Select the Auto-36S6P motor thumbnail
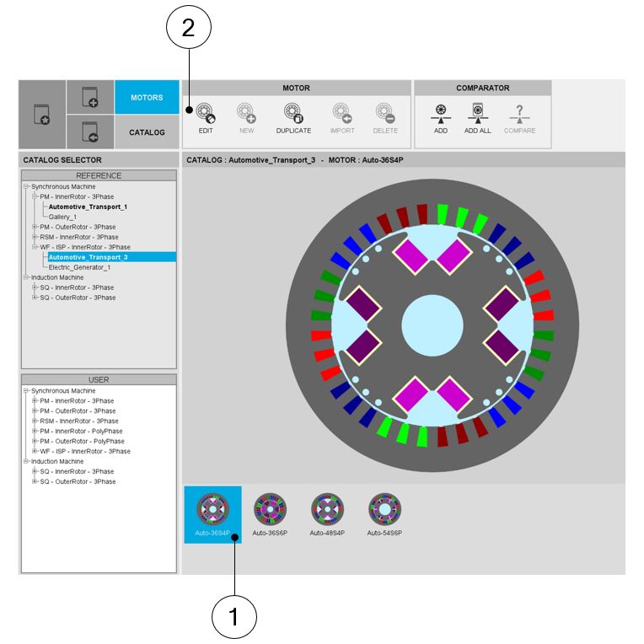644x644 pixels. pyautogui.click(x=270, y=515)
